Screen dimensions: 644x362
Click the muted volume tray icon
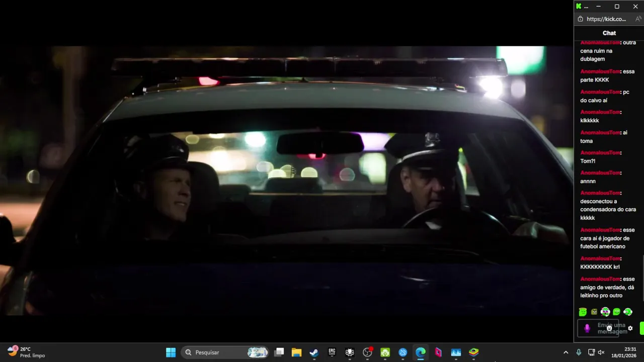click(601, 352)
